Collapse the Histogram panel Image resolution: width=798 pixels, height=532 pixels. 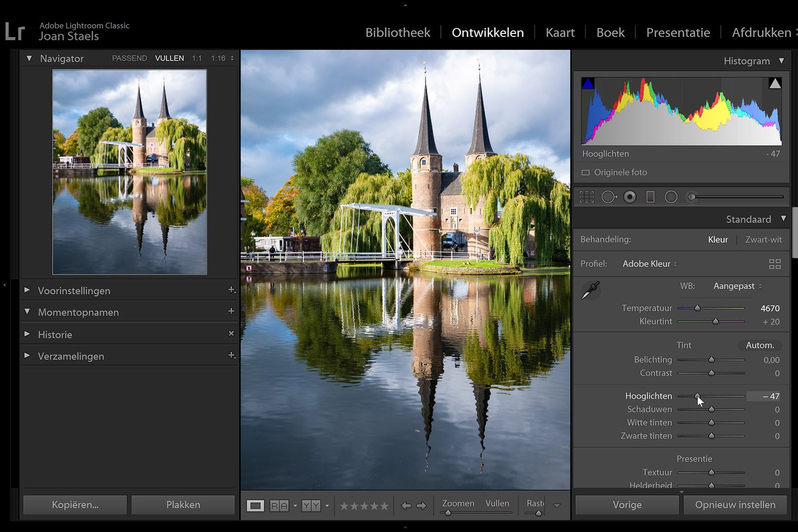point(781,61)
